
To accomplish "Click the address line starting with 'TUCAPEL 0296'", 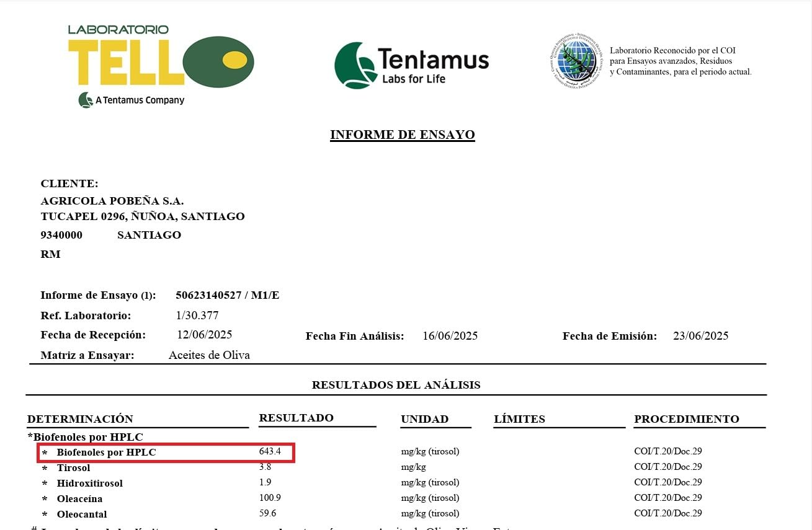I will (143, 216).
